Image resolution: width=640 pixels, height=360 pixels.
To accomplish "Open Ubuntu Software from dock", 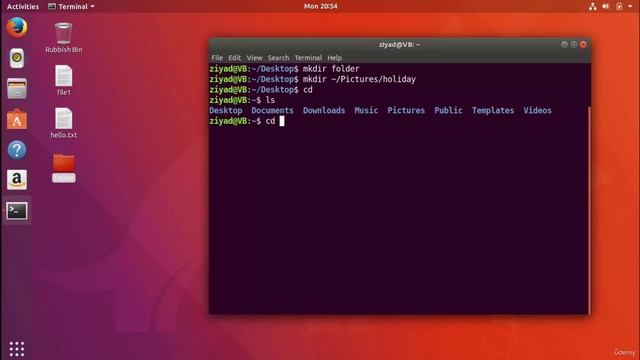I will (17, 119).
